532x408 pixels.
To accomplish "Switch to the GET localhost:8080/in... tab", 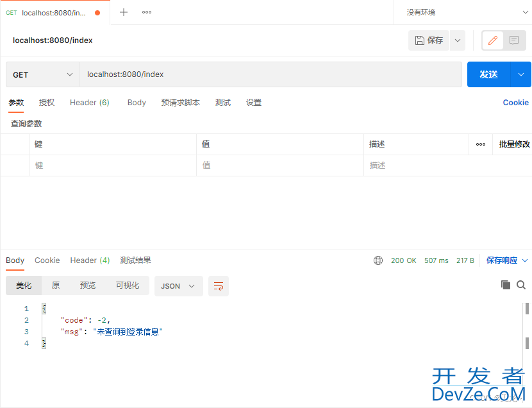I will (x=54, y=13).
